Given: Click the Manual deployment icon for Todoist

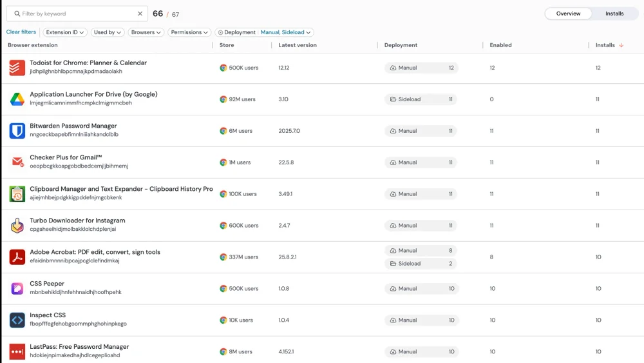Looking at the screenshot, I should (x=393, y=68).
